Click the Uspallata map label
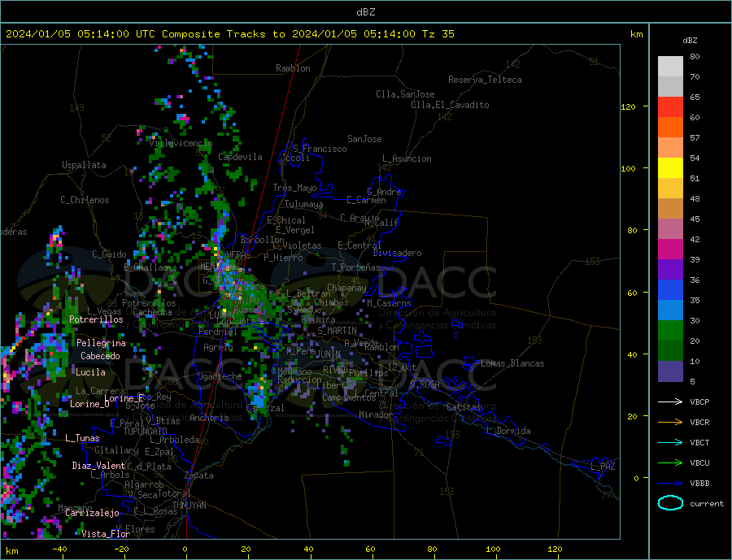Screen dimensions: 732x560 coord(84,165)
